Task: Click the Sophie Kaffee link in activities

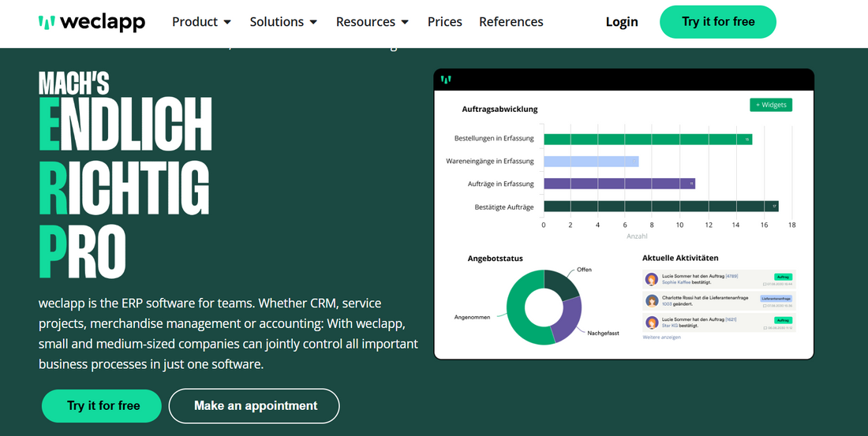Action: [676, 283]
